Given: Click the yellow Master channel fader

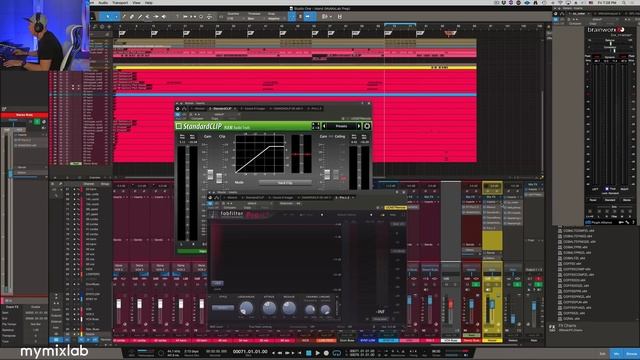Looking at the screenshot, I should coord(492,304).
